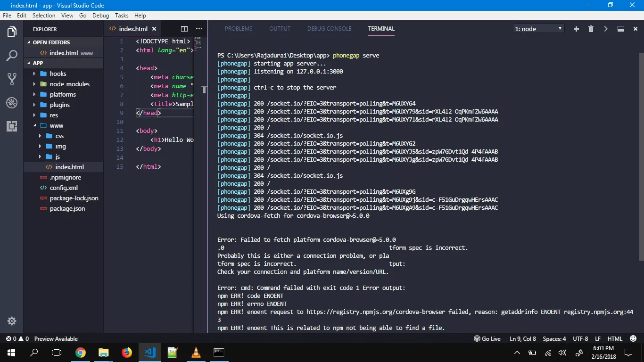Open the Manage gear menu

point(12,321)
